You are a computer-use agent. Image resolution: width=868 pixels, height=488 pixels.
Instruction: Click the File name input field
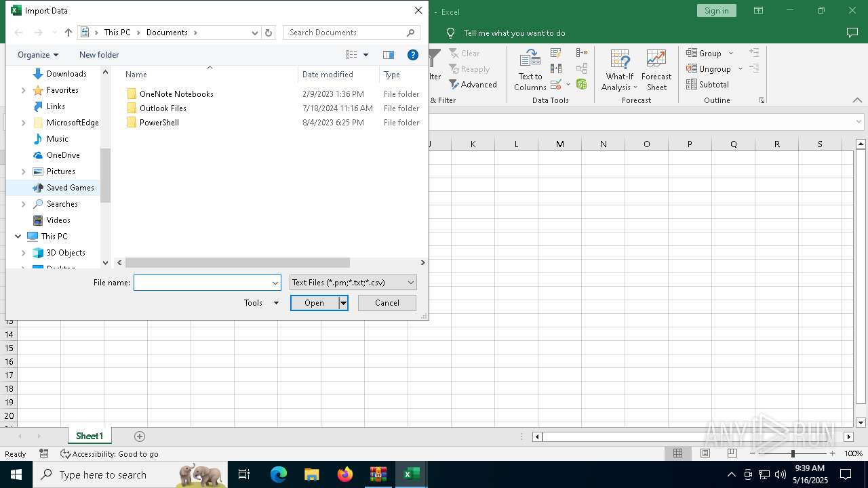click(x=202, y=283)
